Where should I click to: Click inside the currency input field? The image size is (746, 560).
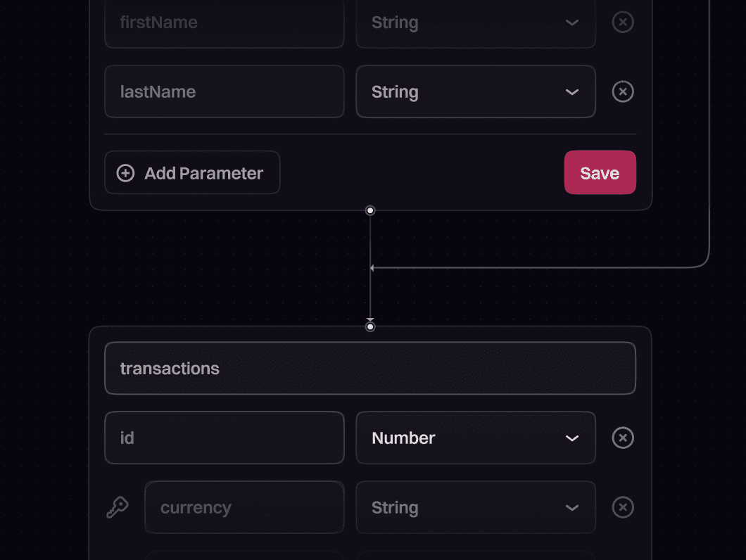pyautogui.click(x=244, y=507)
